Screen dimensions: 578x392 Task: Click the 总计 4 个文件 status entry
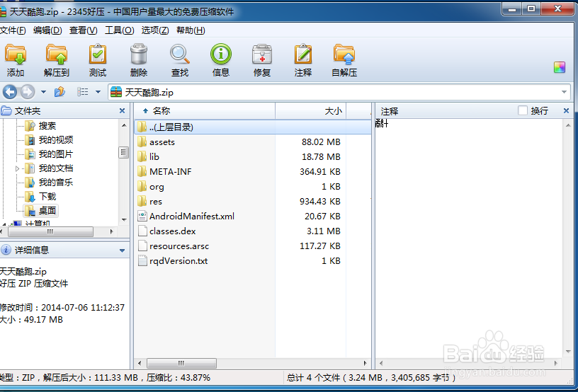(371, 378)
